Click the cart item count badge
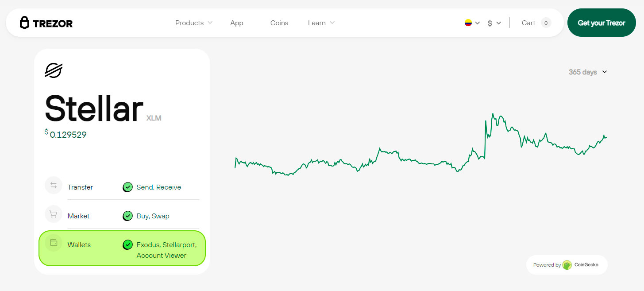 coord(546,23)
